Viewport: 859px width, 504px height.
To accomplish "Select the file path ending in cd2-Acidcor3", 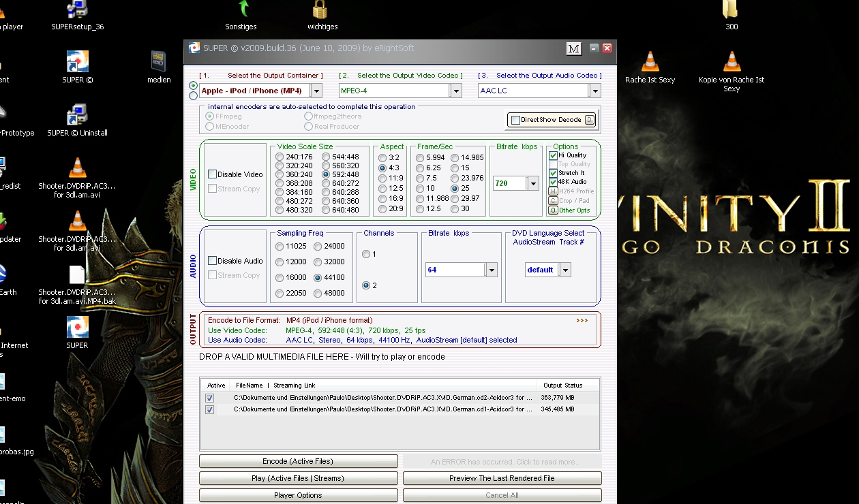I will 383,398.
